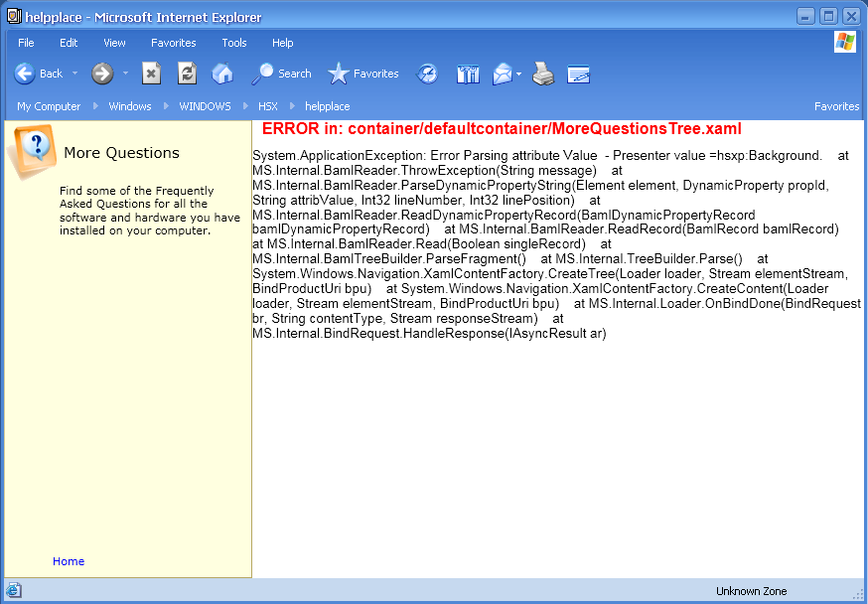Viewport: 868px width, 604px height.
Task: Open the Search pane
Action: 281,74
